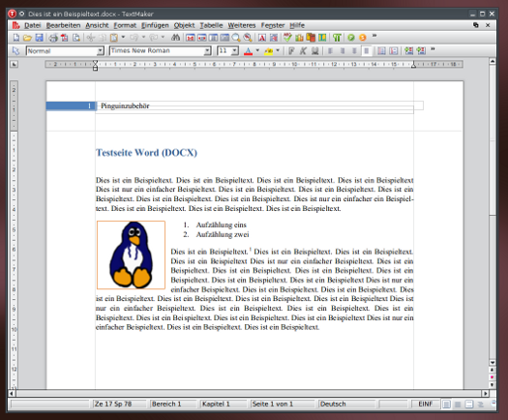
Task: Toggle justified alignment button
Action: pos(366,51)
